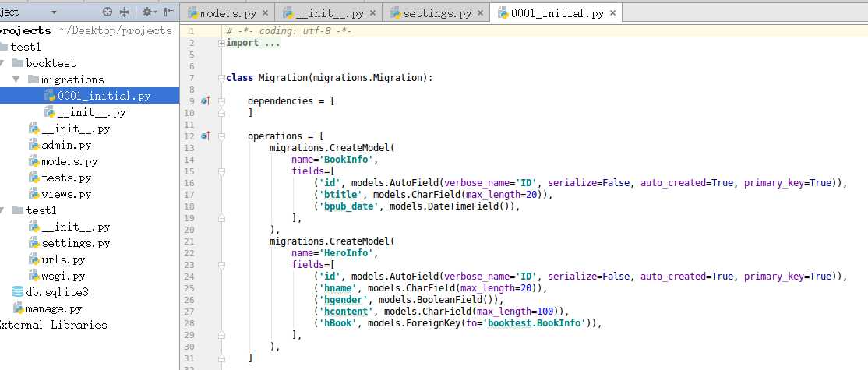Click the override marker beside operations

pos(206,136)
